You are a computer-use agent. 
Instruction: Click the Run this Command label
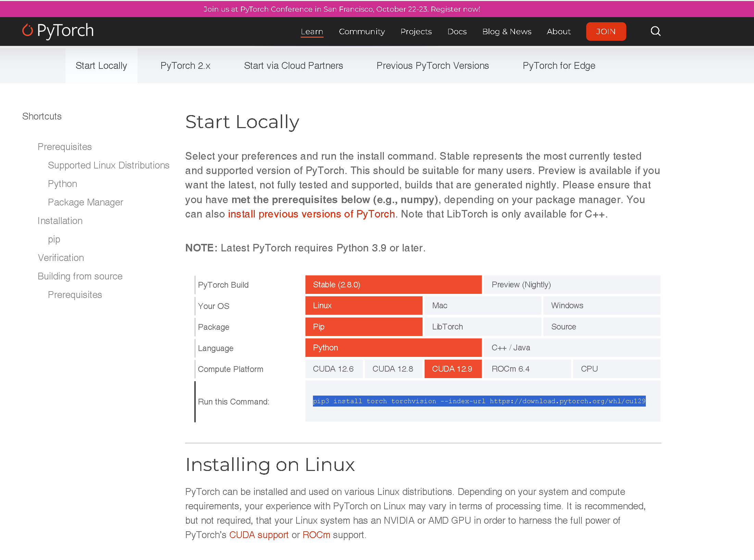point(234,402)
